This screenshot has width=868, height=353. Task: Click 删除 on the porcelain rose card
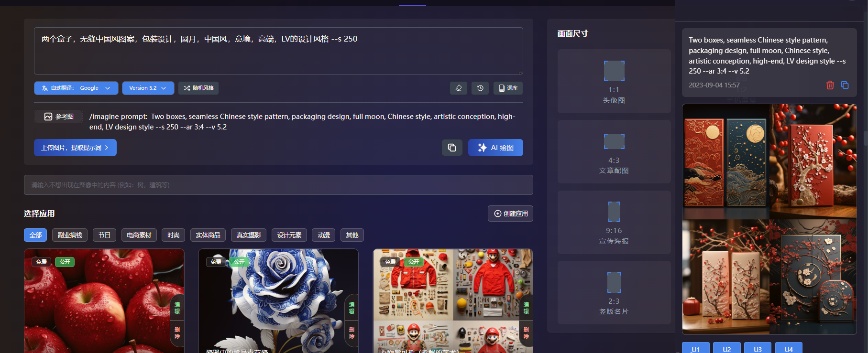click(x=352, y=333)
